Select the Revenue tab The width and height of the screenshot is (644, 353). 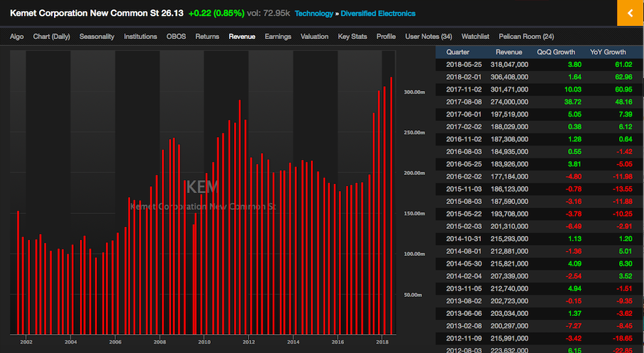coord(242,36)
